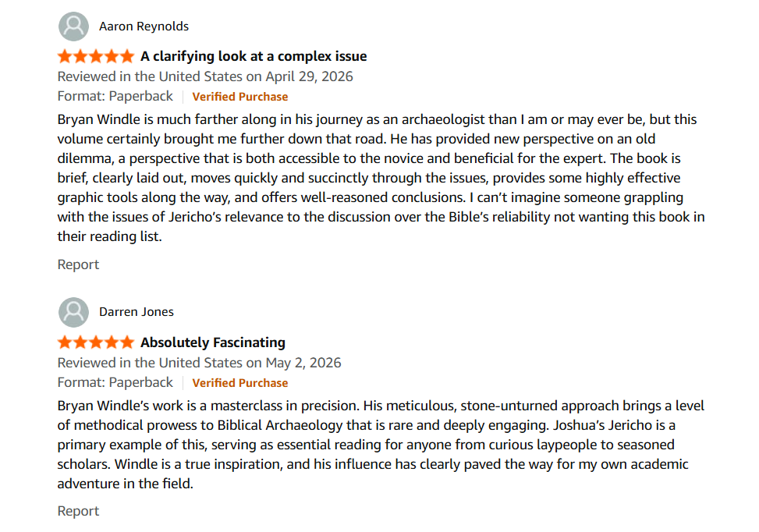Click five-star rating on Aaron Reynolds review
The image size is (759, 532).
pyautogui.click(x=96, y=56)
